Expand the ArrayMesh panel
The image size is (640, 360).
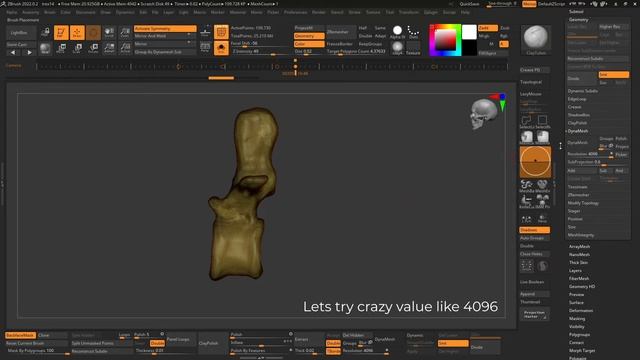[579, 247]
